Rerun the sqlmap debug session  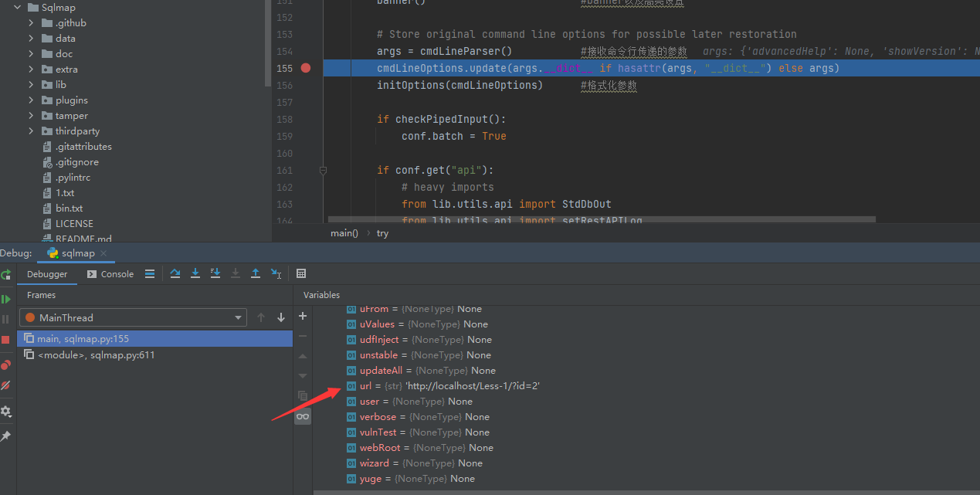6,274
